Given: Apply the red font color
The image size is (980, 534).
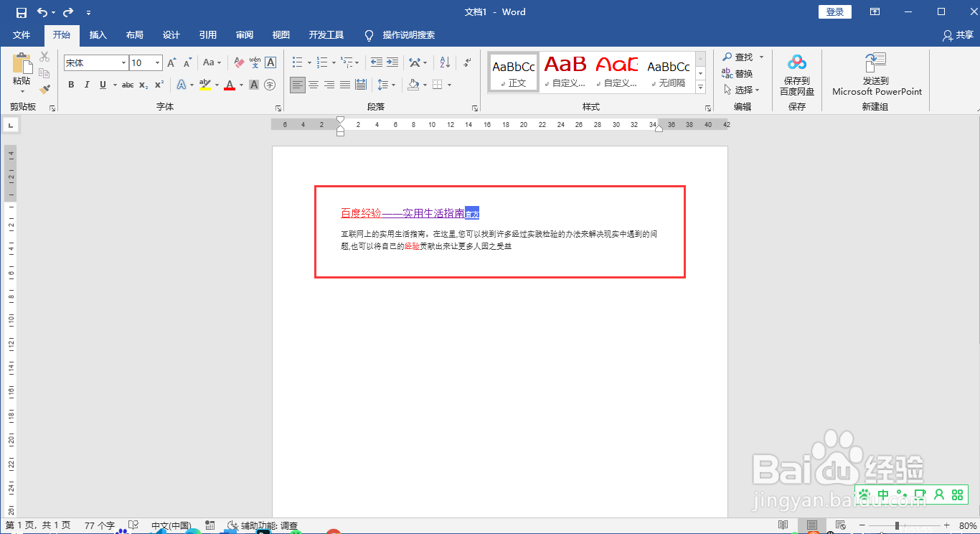Looking at the screenshot, I should pos(230,85).
